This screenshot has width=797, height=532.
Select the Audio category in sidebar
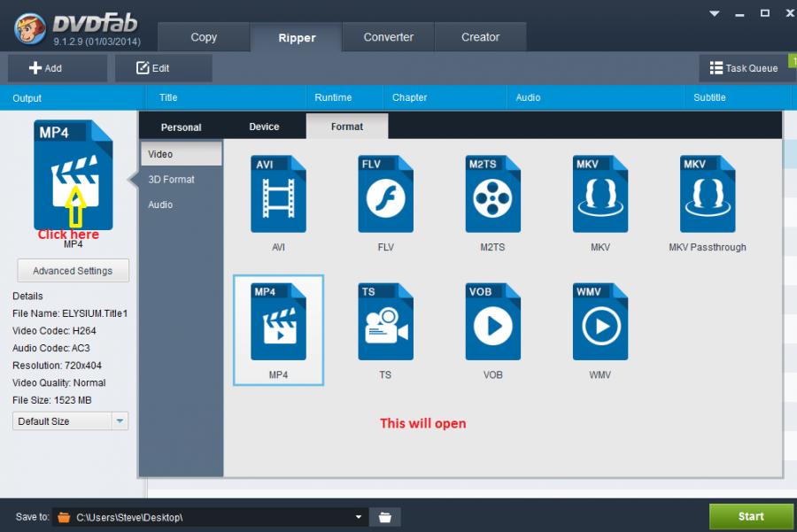[160, 204]
